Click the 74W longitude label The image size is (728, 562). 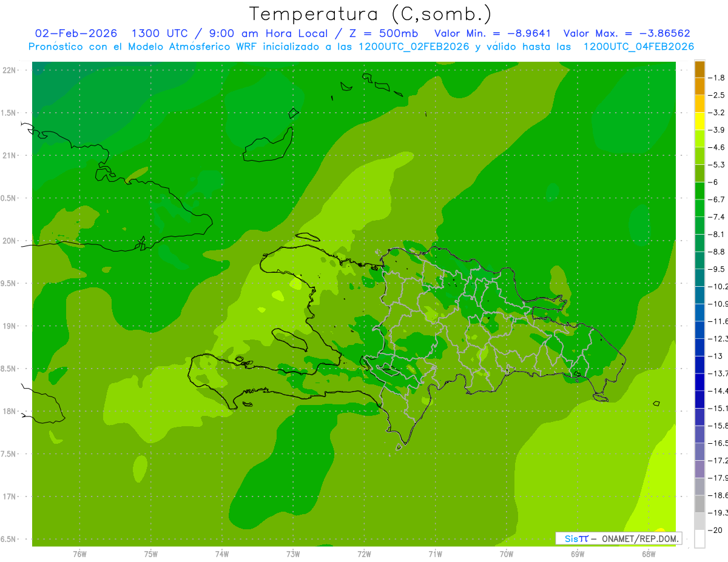(221, 554)
